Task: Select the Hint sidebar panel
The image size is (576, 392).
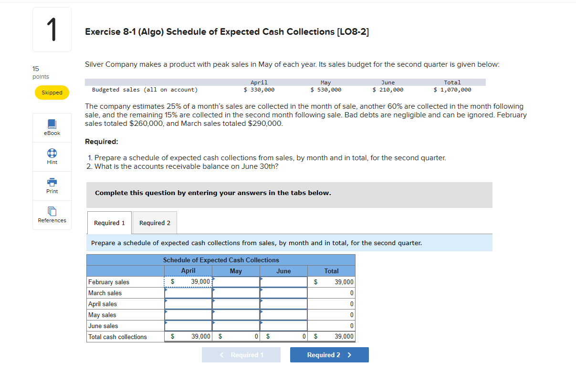Action: point(52,156)
